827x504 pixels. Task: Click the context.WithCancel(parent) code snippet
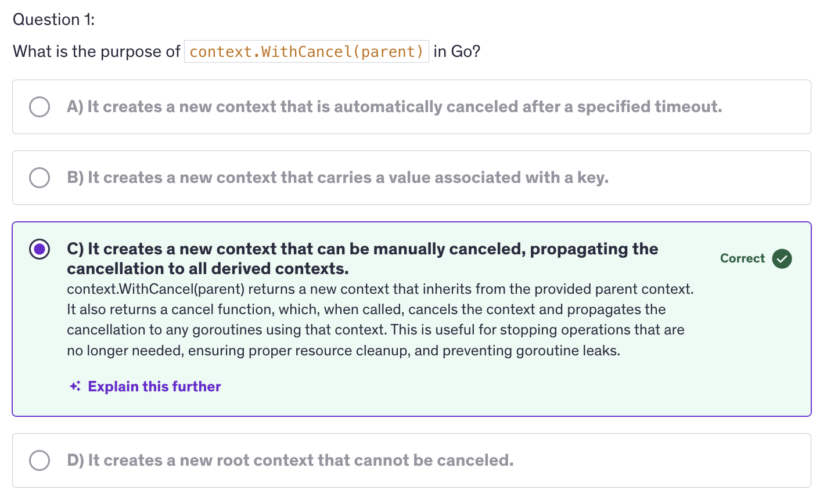(306, 52)
